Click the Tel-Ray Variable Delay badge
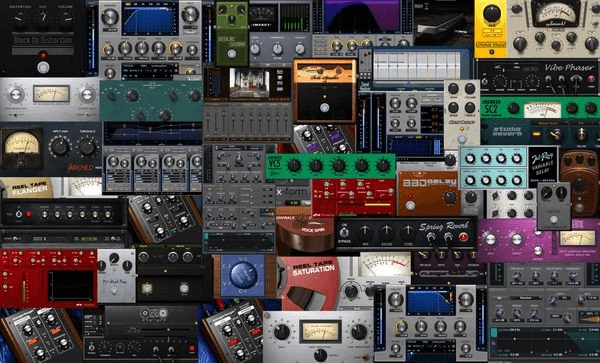 (x=543, y=164)
